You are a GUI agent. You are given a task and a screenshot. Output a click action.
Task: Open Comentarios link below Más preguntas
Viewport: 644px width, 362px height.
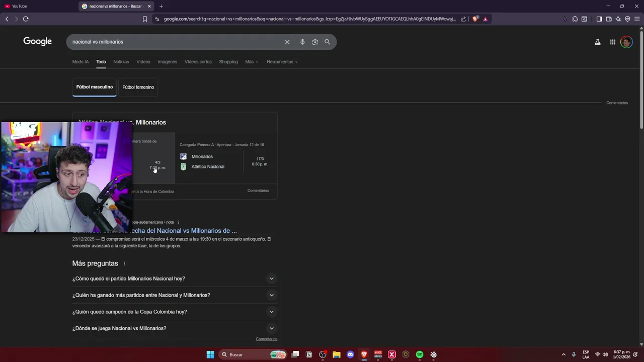click(267, 339)
